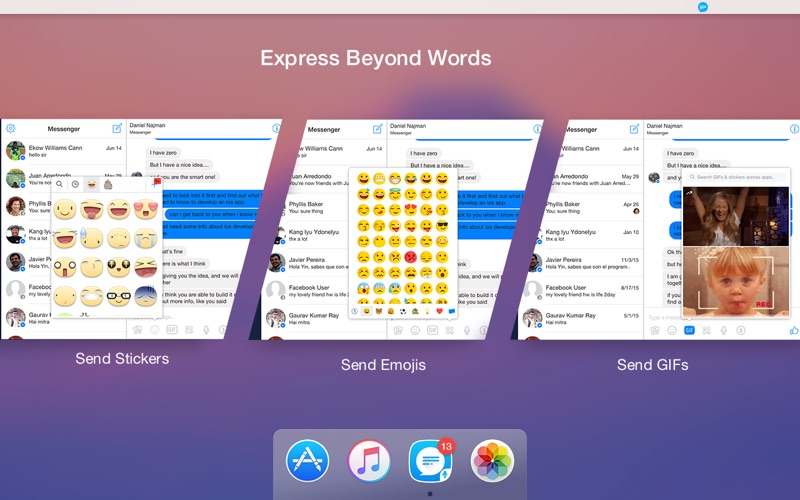Click the Send Emojis caption

383,365
